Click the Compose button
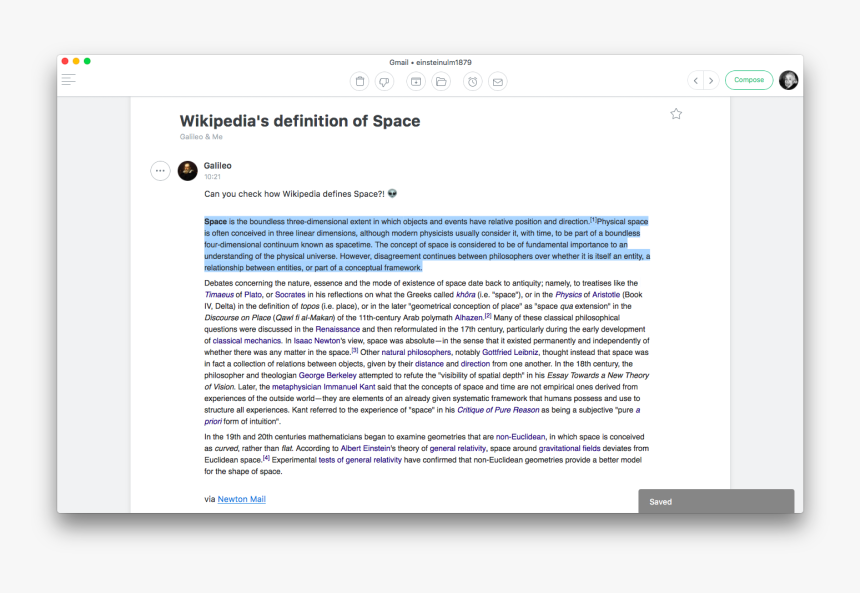 click(x=749, y=80)
